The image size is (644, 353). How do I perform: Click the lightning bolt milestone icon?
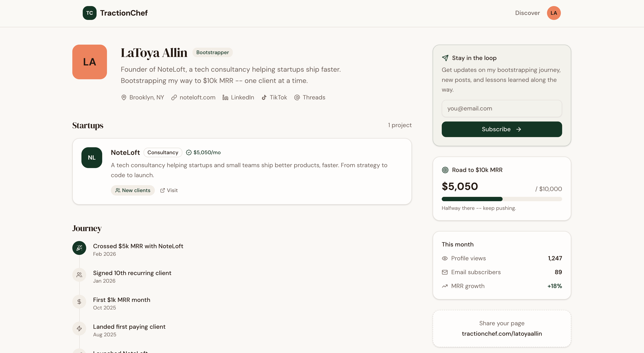coord(79,329)
